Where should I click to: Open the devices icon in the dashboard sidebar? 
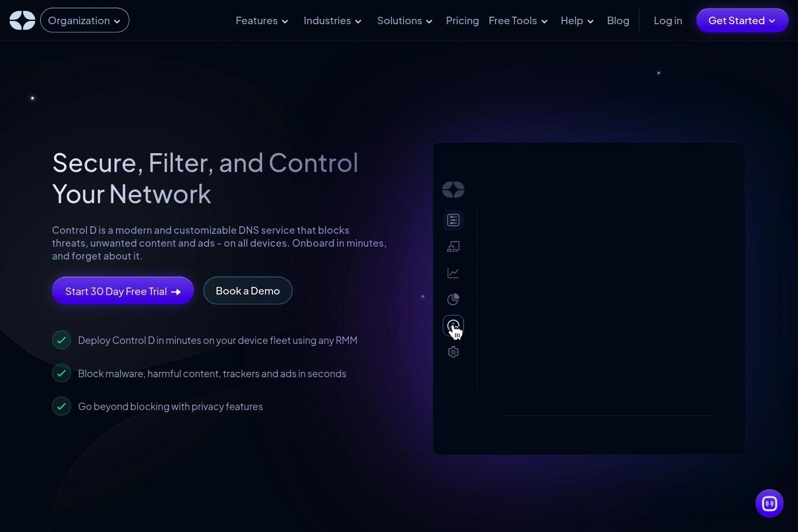[453, 247]
